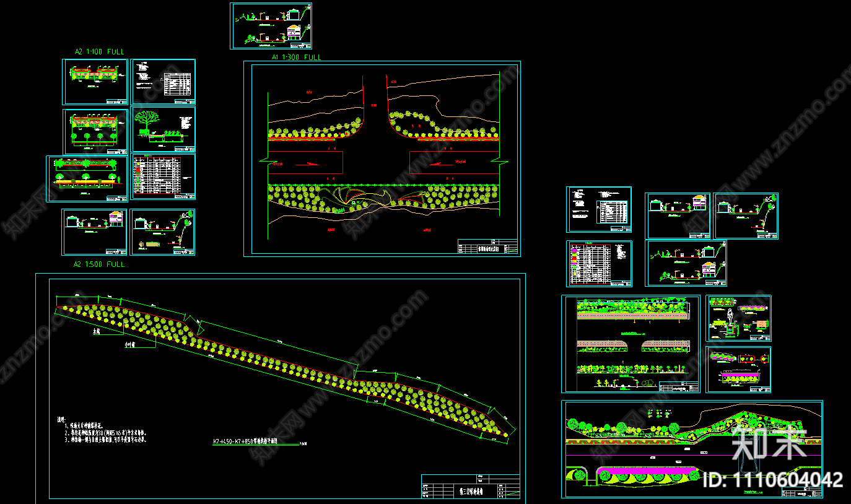The image size is (851, 504).
Task: Select the plant schedule table sheet on right
Action: (600, 264)
